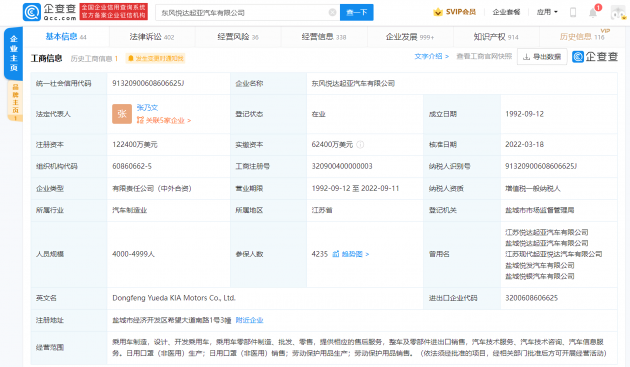Screen dimensions: 630x367
Task: Select former name 江苏悦达起亚汽车有限公司
Action: 546,232
